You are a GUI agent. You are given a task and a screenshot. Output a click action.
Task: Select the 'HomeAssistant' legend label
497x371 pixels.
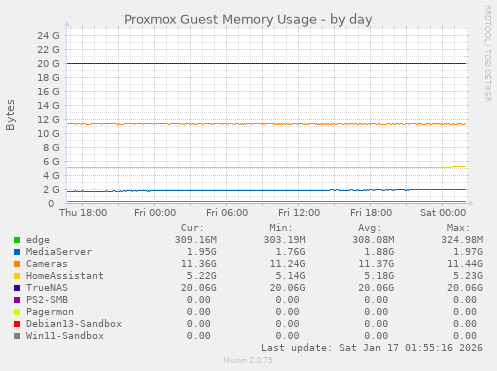click(65, 276)
